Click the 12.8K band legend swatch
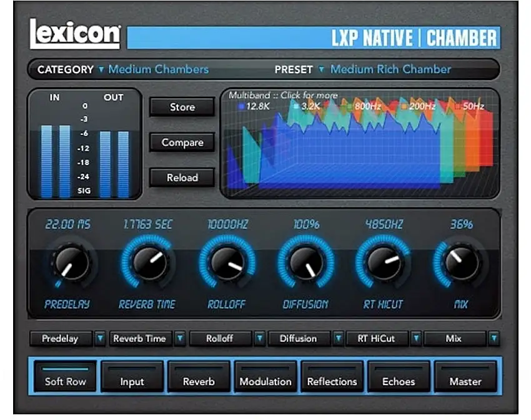 [241, 107]
